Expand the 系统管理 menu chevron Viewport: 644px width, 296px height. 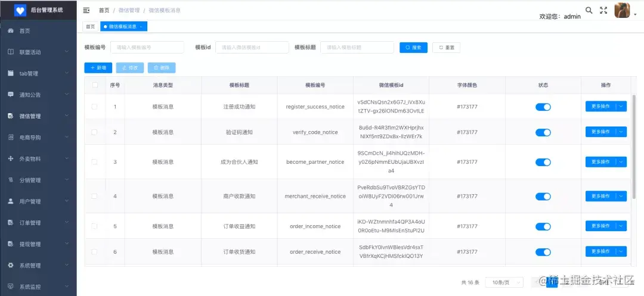tap(67, 265)
